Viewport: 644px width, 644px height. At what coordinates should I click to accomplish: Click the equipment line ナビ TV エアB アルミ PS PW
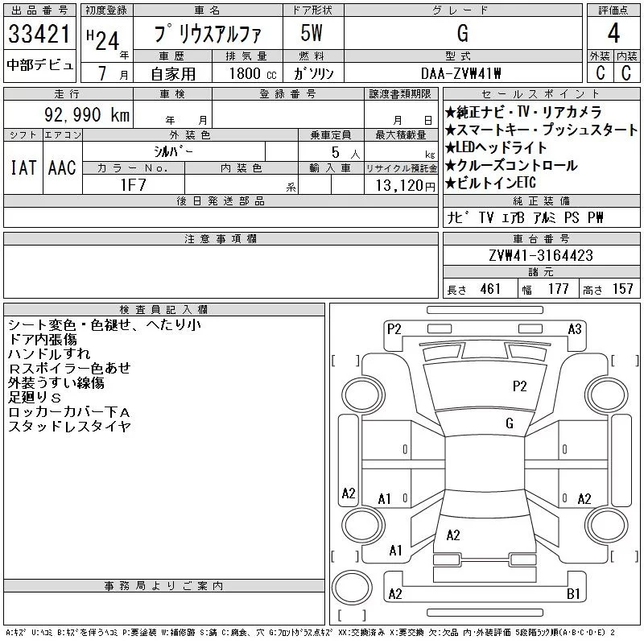pos(525,217)
